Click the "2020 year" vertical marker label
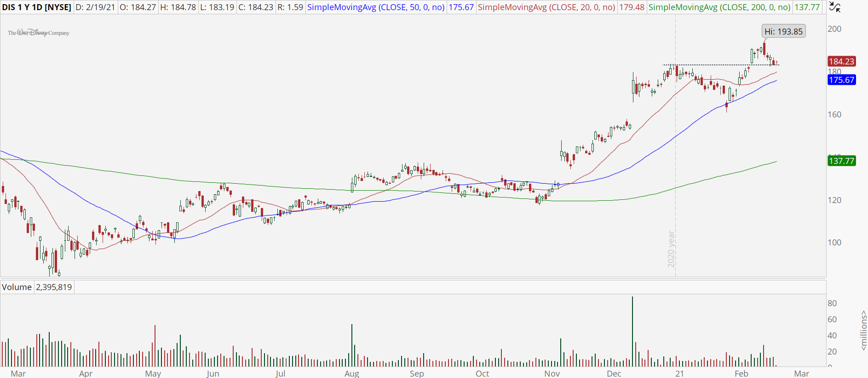 [671, 249]
